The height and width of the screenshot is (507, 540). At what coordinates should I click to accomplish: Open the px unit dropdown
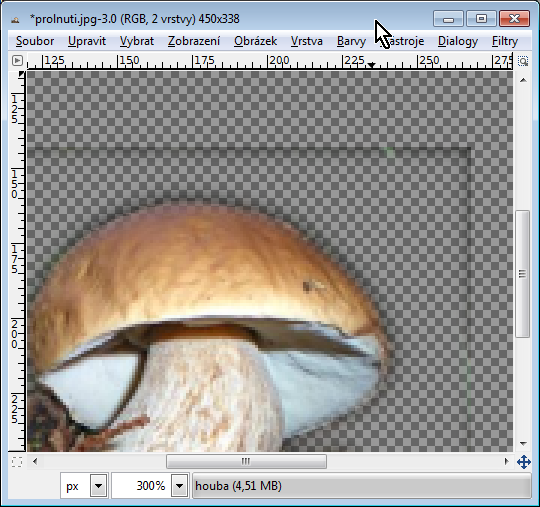pos(98,486)
